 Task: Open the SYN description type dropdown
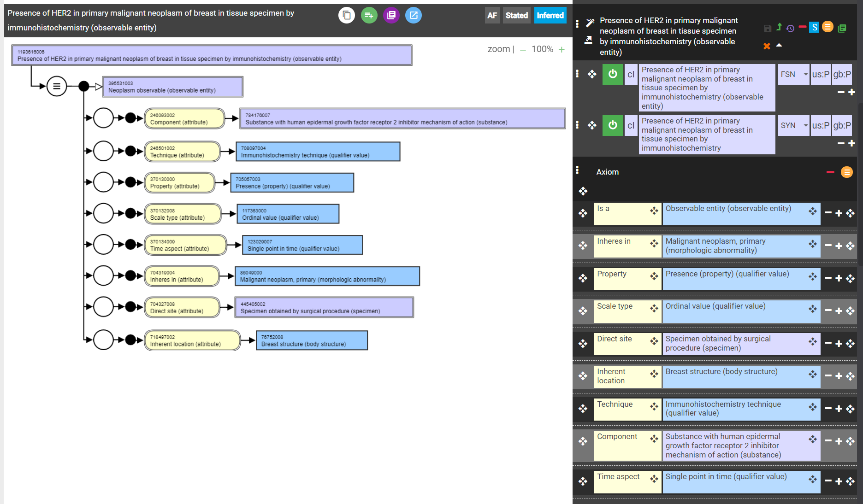point(793,125)
